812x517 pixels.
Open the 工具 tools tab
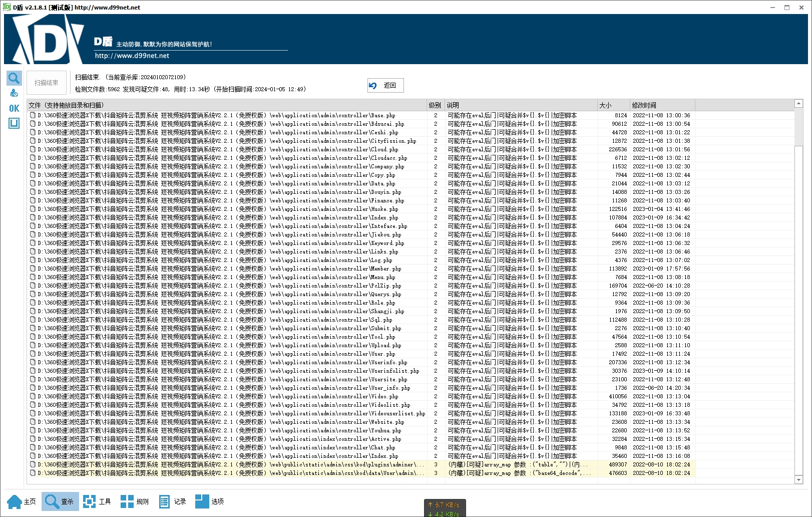[x=97, y=501]
